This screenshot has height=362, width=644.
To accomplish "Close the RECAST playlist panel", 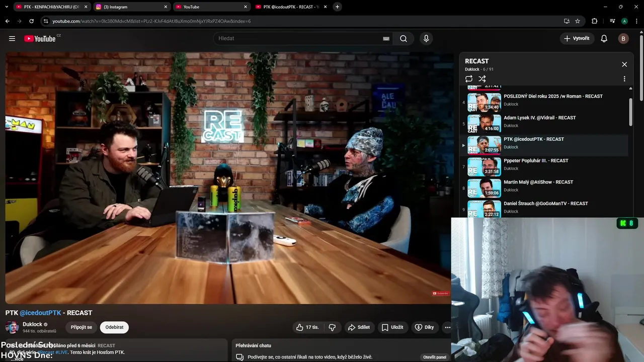I will tap(624, 64).
